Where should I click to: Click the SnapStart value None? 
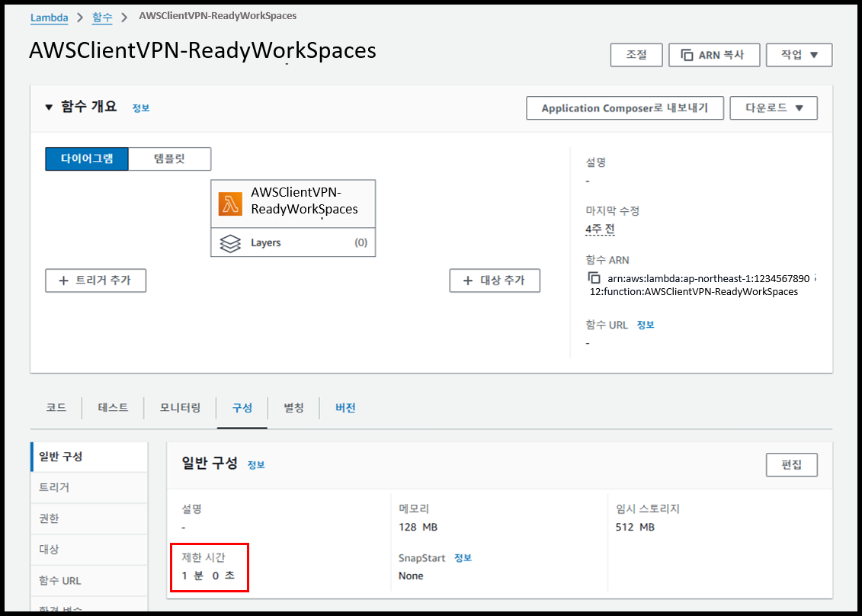point(411,576)
